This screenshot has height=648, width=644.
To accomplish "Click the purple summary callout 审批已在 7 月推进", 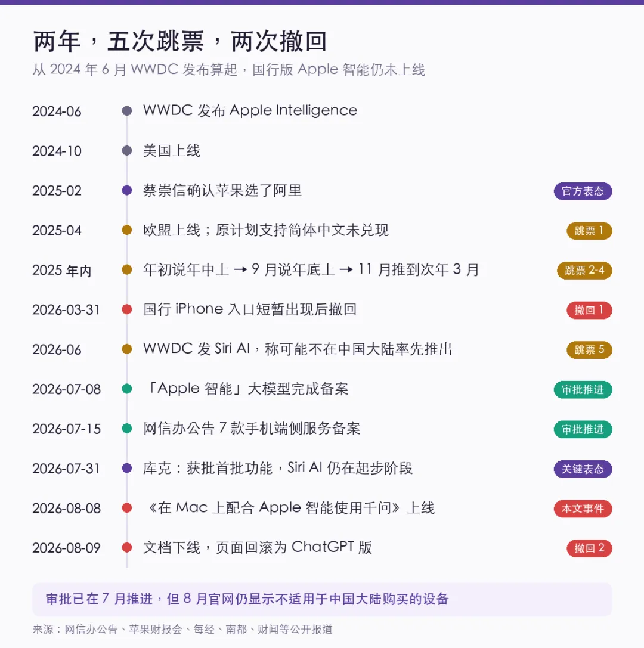I will click(x=322, y=599).
